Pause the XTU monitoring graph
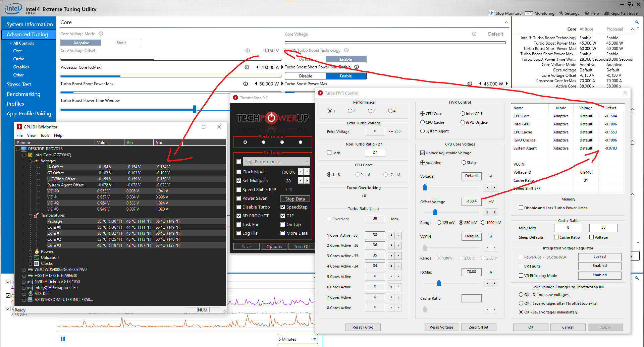This screenshot has width=644, height=347. tap(63, 339)
